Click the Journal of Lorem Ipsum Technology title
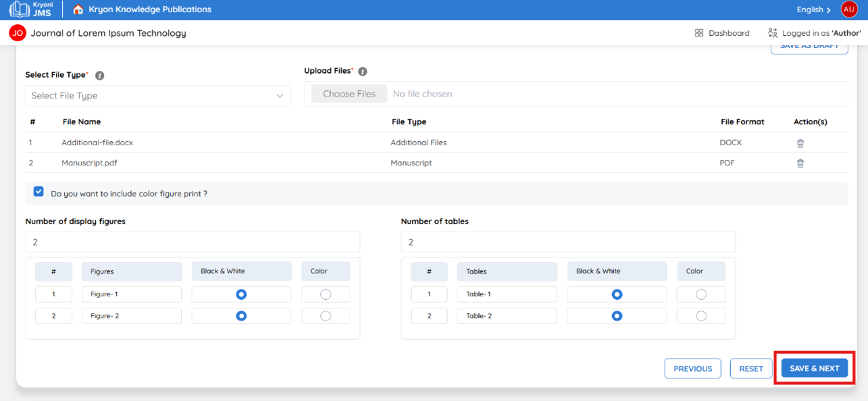 [109, 33]
